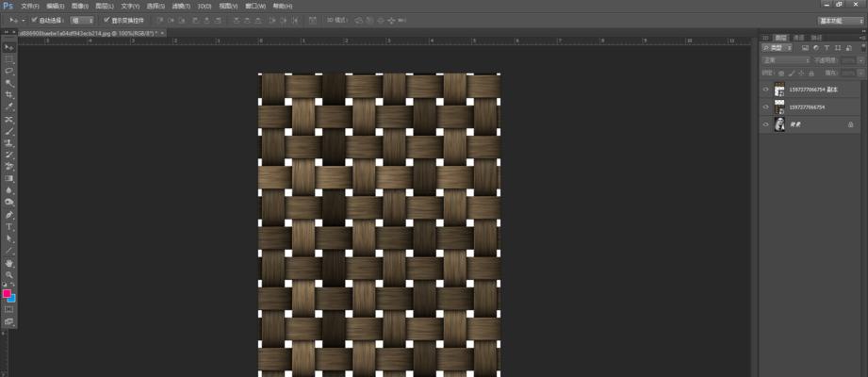Click background layer thumbnail
This screenshot has height=377, width=868.
780,124
